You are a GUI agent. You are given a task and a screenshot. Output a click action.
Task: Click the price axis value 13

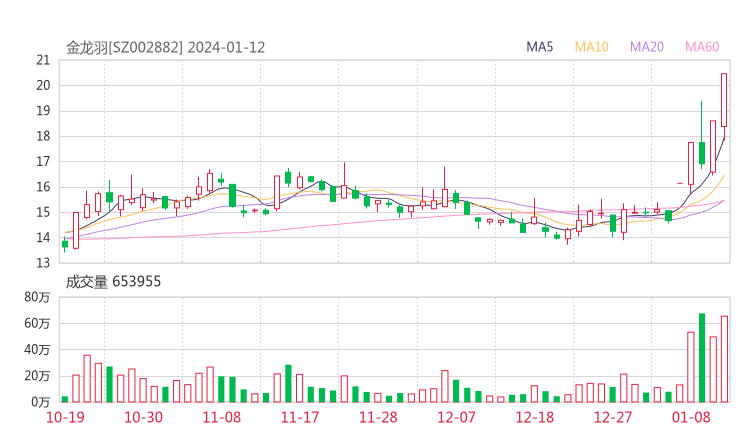click(43, 263)
